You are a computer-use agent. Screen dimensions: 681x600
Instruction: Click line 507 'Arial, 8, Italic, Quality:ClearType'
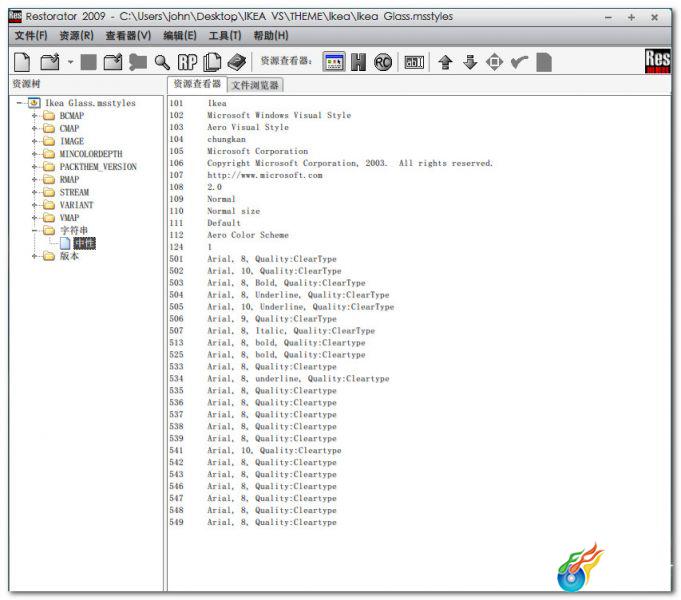click(291, 331)
